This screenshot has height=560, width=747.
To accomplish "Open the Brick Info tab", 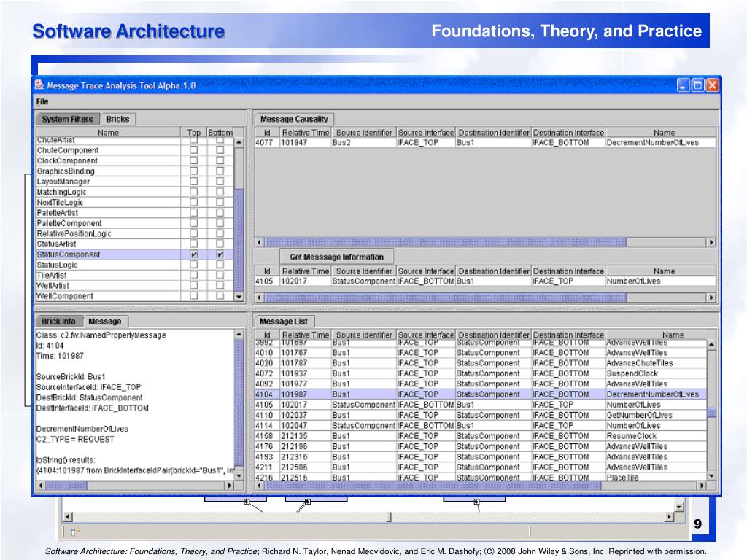I will click(58, 322).
